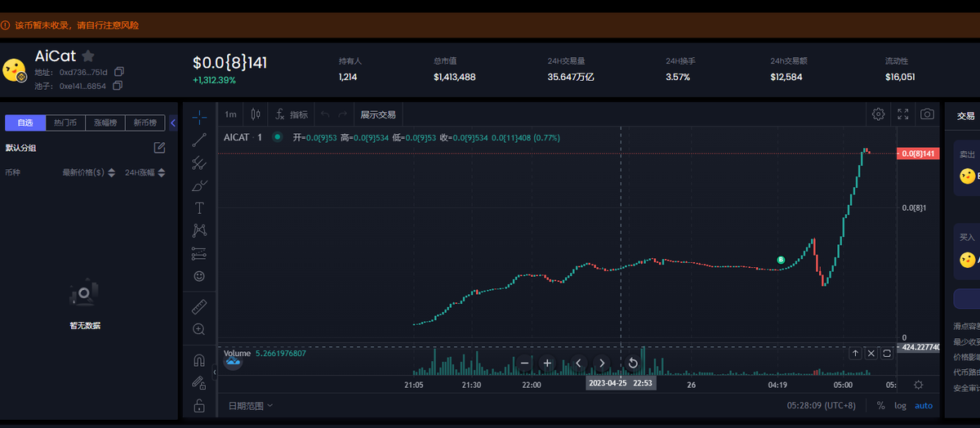Maximize the Volume pane
Screen dimensions: 980x428
[x=886, y=354]
